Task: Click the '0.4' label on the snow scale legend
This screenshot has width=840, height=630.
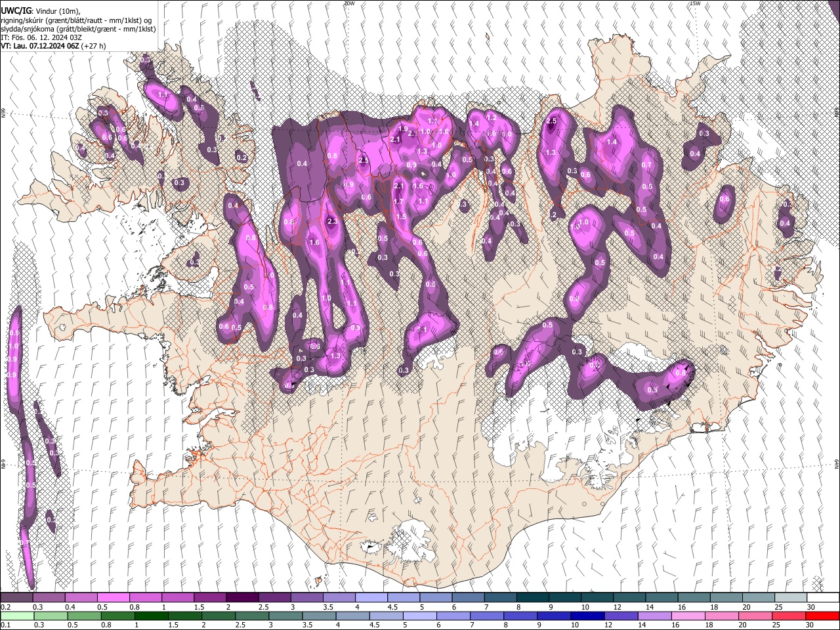Action: [70, 607]
